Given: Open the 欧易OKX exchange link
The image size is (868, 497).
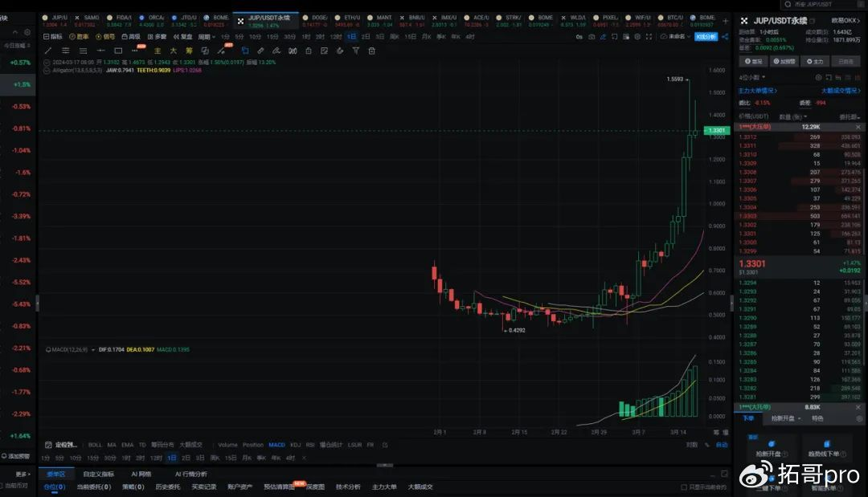Looking at the screenshot, I should tap(845, 20).
